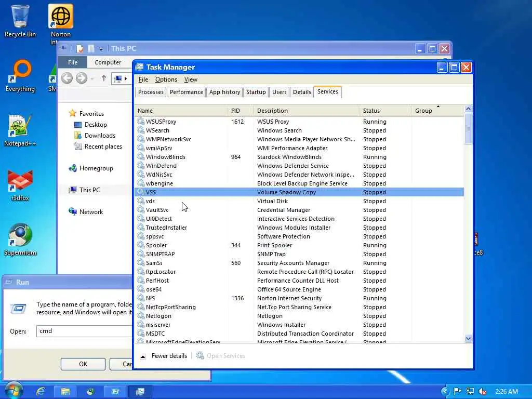Image resolution: width=532 pixels, height=399 pixels.
Task: Click Up arrow in This PC window
Action: (104, 78)
